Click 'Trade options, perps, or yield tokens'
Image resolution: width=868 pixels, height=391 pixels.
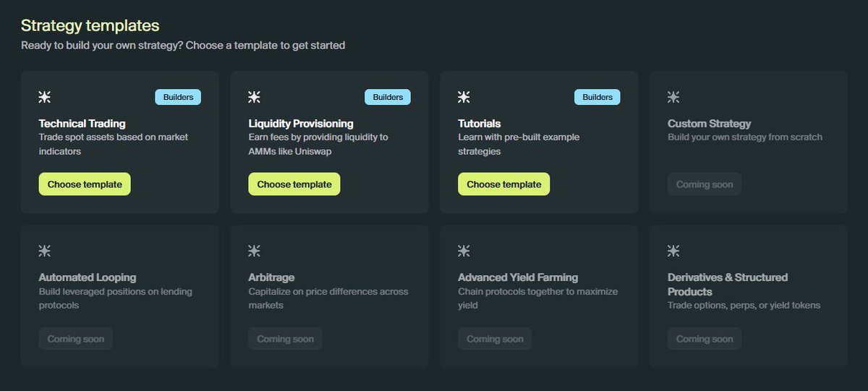[744, 306]
